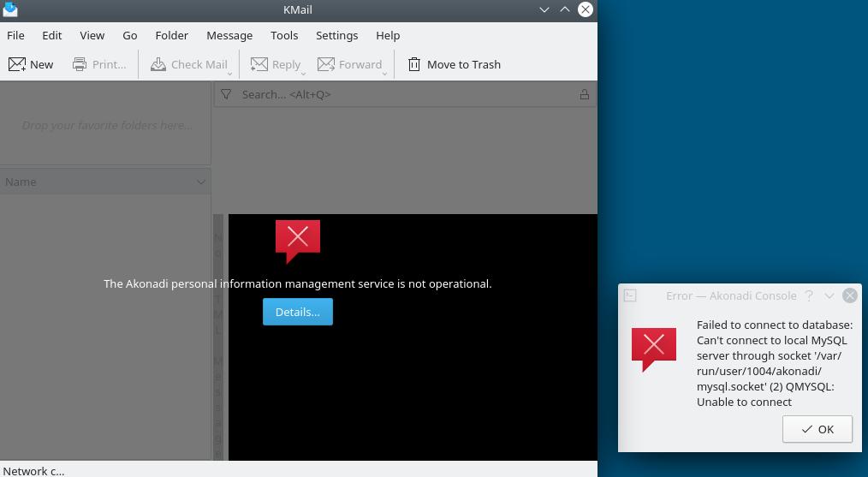Click the Print toolbar printer icon
This screenshot has height=477, width=868.
(80, 64)
